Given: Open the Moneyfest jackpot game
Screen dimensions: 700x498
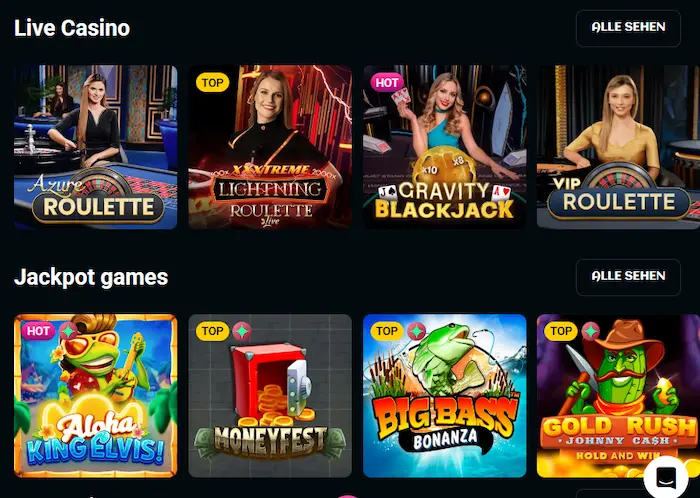Looking at the screenshot, I should point(270,396).
